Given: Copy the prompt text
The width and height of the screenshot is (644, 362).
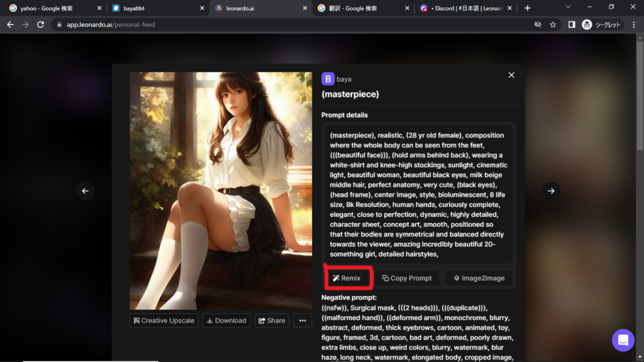Looking at the screenshot, I should [x=407, y=278].
